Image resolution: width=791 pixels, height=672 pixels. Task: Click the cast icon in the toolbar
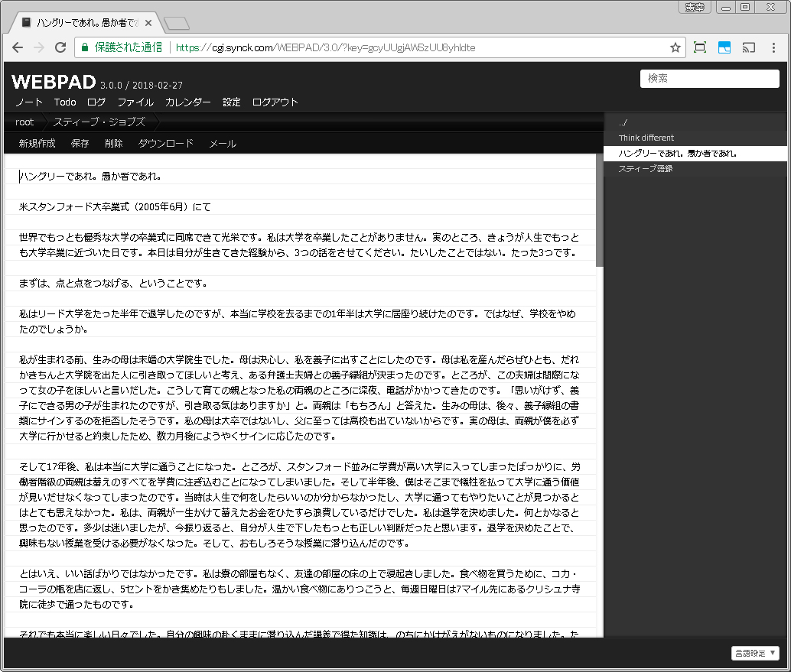[749, 47]
